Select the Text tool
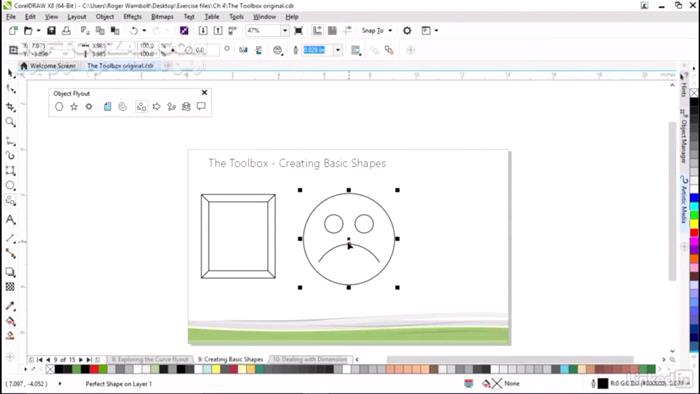 [11, 220]
